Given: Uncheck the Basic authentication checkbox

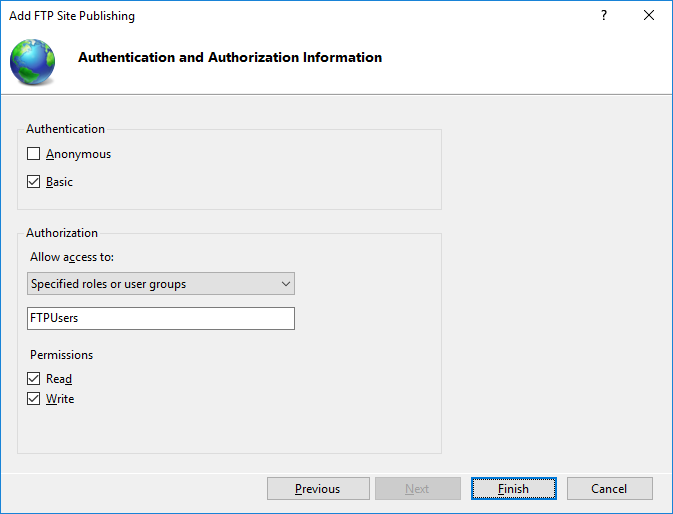Looking at the screenshot, I should pos(34,182).
